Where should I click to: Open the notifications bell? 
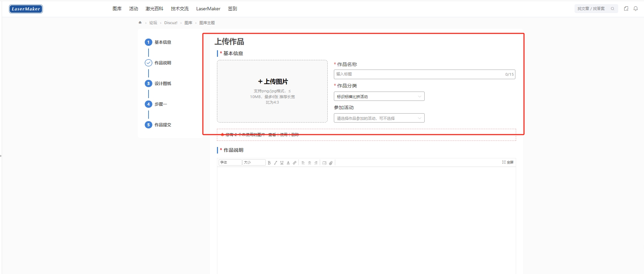(x=636, y=9)
